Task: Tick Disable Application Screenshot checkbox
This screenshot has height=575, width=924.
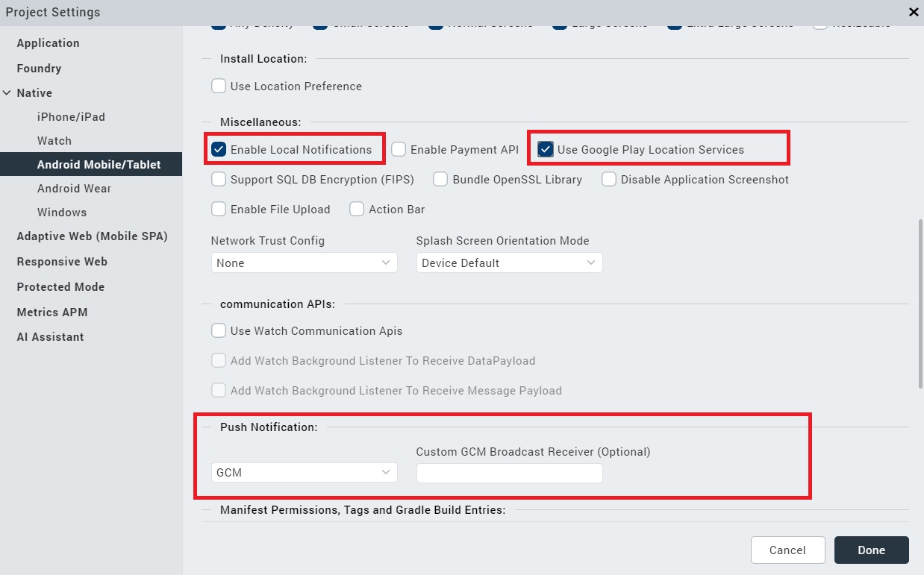Action: pos(609,179)
